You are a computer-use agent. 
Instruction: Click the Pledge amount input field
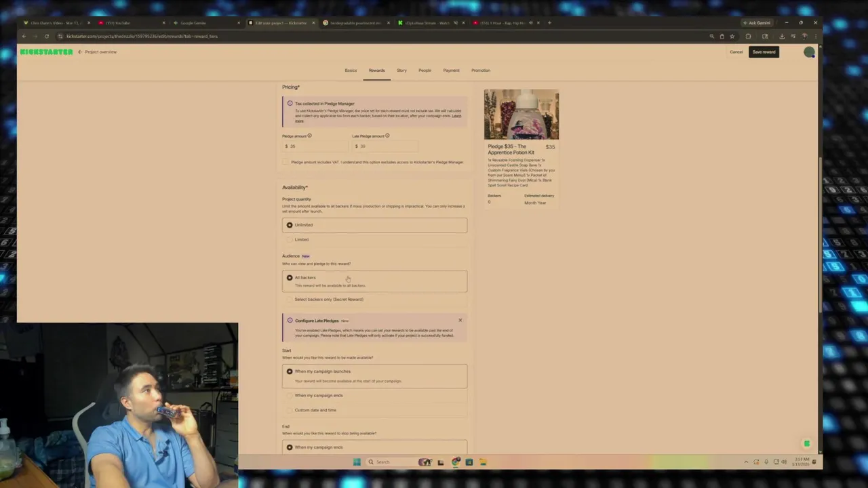pos(315,146)
